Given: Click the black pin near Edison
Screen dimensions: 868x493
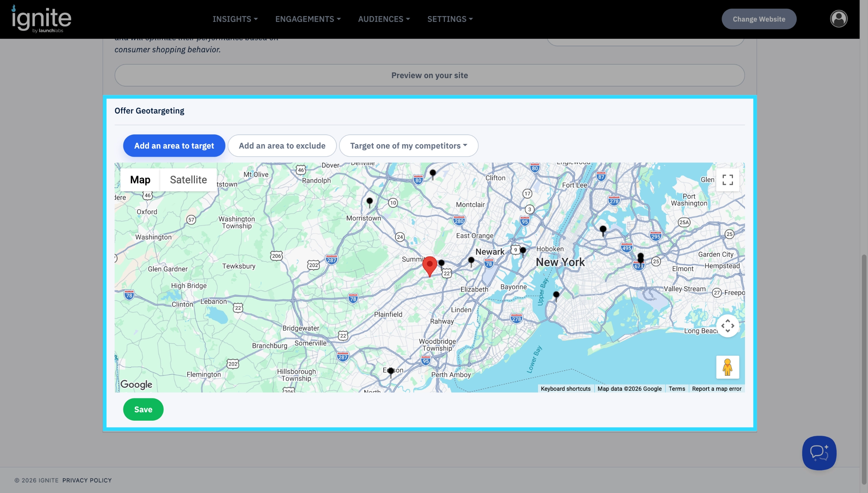Looking at the screenshot, I should (x=391, y=372).
